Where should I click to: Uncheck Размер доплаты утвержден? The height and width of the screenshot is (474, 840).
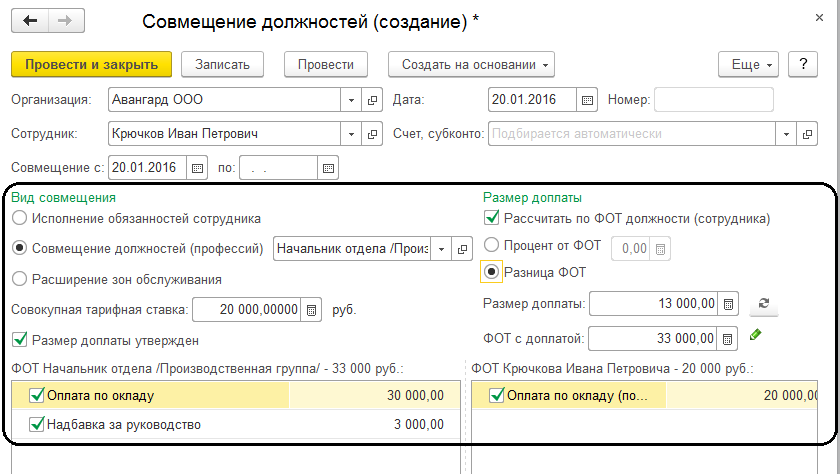point(19,339)
